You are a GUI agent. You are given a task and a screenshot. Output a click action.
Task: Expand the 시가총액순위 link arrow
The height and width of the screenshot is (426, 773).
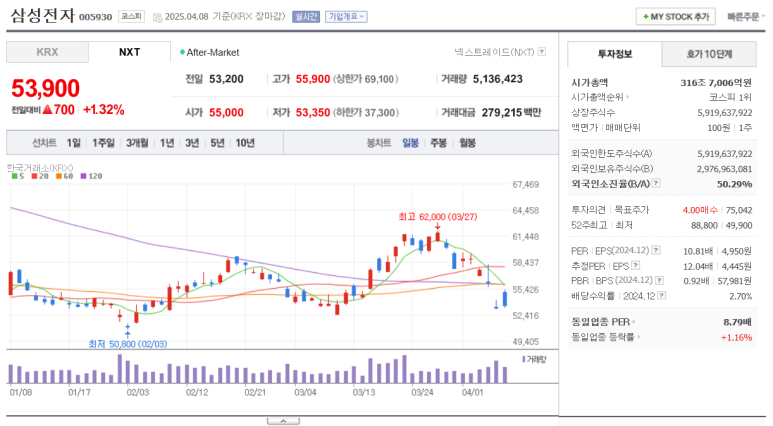[627, 97]
